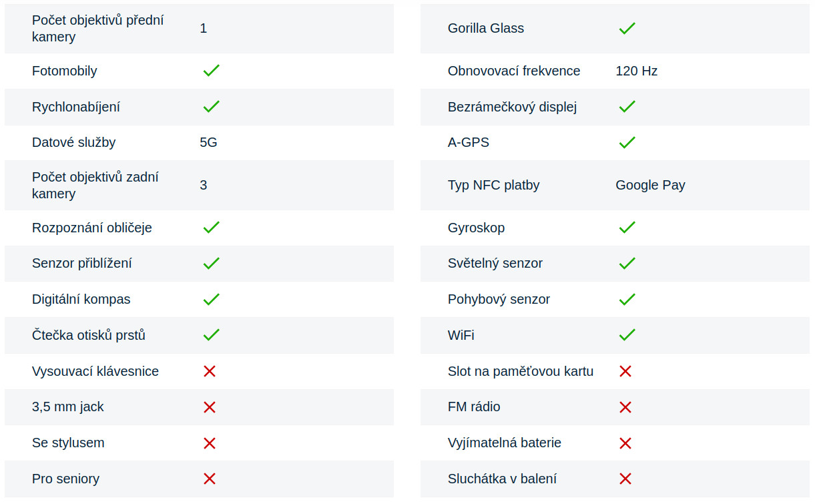Click the red cross beside Vysouvací klávesnice

210,371
